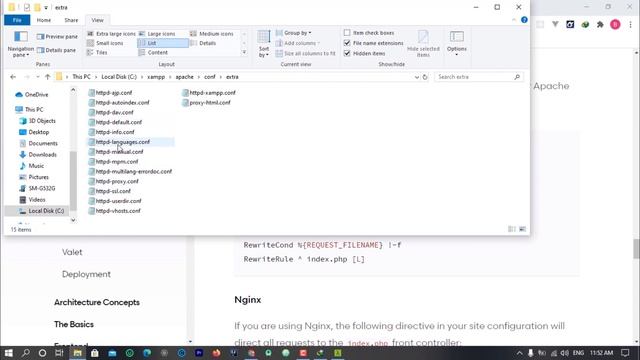Switch to the Share ribbon tab

point(71,20)
